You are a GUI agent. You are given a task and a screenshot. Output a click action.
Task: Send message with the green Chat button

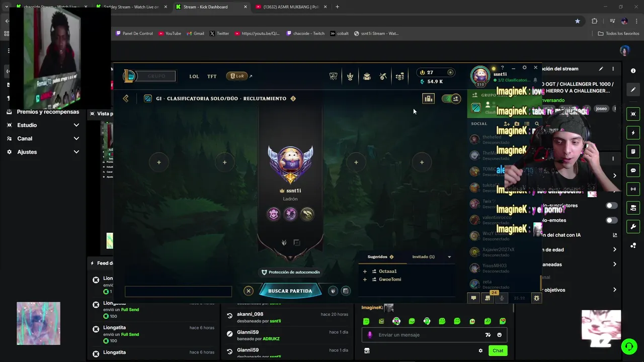pos(498,350)
